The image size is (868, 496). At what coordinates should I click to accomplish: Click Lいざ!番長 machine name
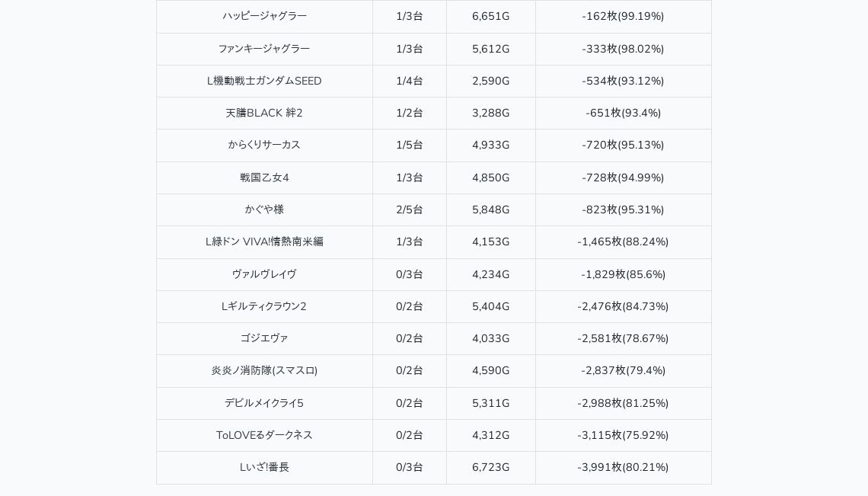pyautogui.click(x=264, y=467)
